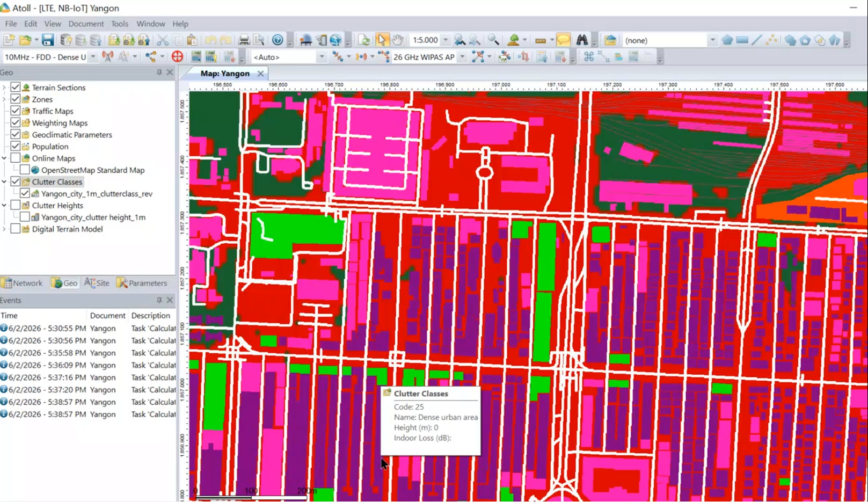
Task: Enable the OpenStreetMap Standard Map checkbox
Action: (x=25, y=170)
